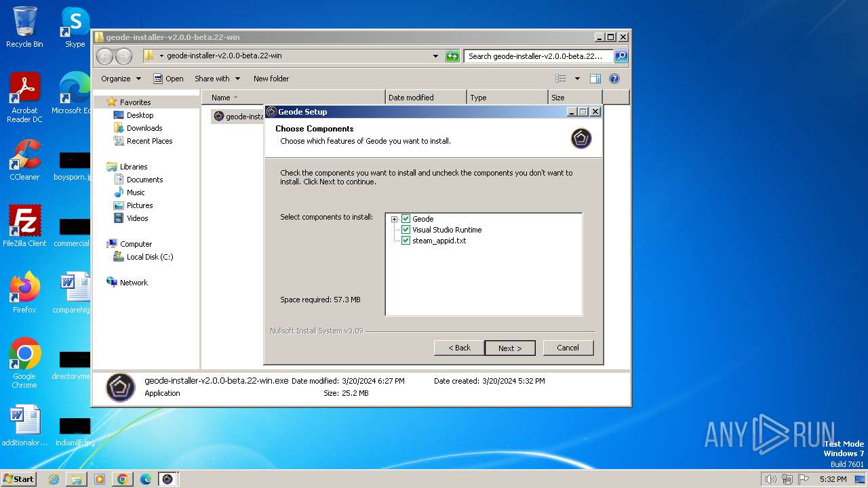Sort files by Size column
The image size is (868, 488).
click(575, 98)
